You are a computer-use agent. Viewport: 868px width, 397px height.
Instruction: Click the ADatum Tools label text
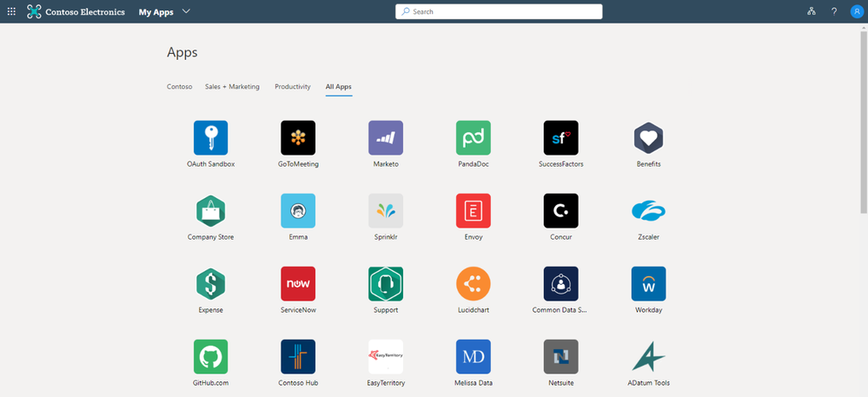coord(648,383)
